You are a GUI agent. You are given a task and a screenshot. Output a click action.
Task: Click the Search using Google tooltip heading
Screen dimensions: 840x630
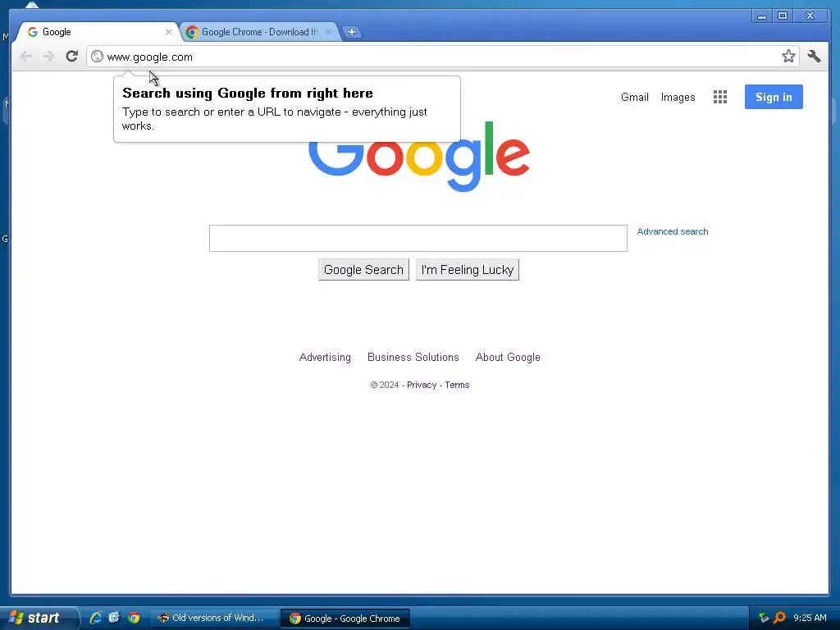click(x=248, y=94)
